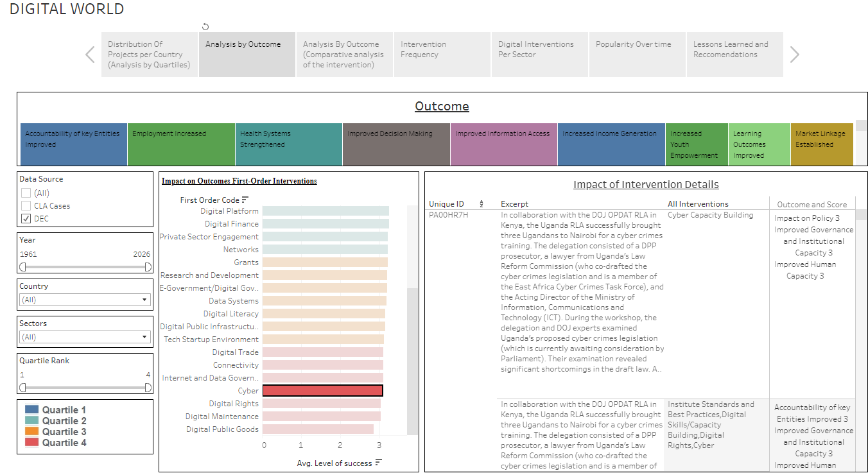The image size is (868, 473).
Task: Click 'Cyber Capacity Building' intervention cell
Action: coord(711,215)
